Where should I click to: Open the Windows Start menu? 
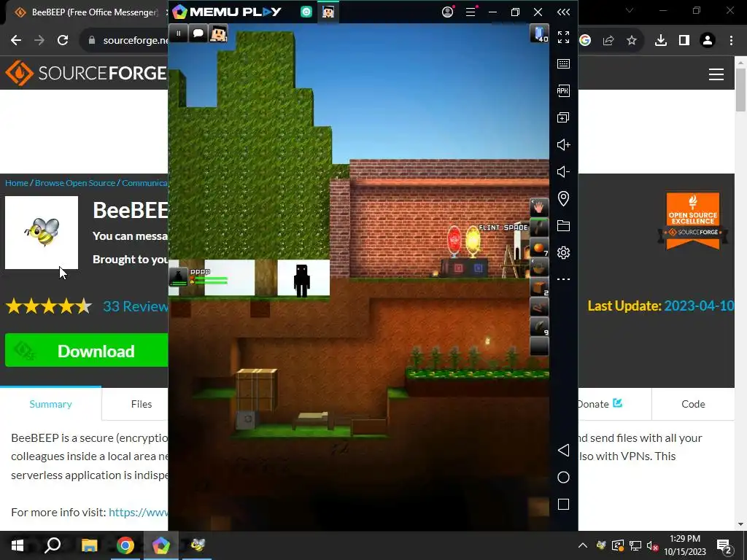point(18,545)
